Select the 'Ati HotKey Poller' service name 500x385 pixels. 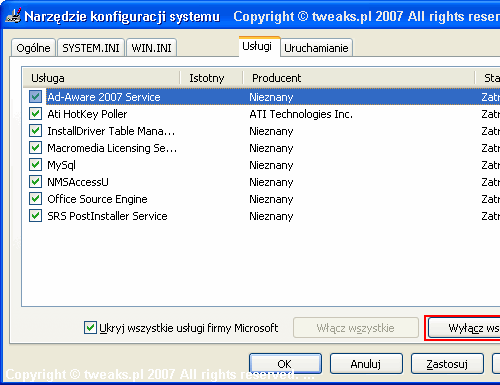click(87, 114)
